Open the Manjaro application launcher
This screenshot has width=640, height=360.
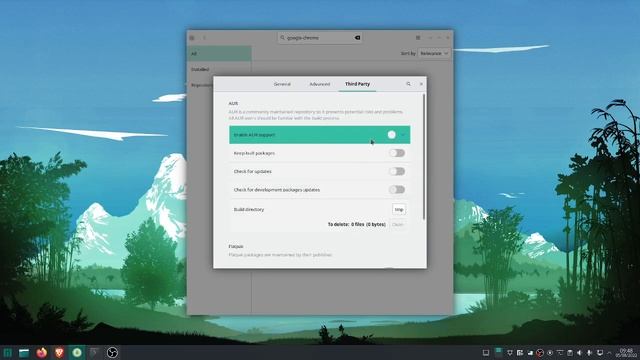pos(7,353)
